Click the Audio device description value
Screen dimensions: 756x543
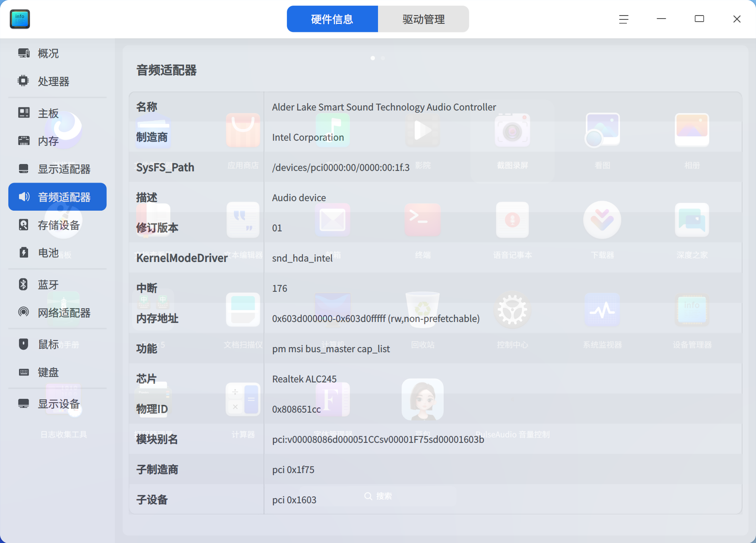[x=299, y=198]
